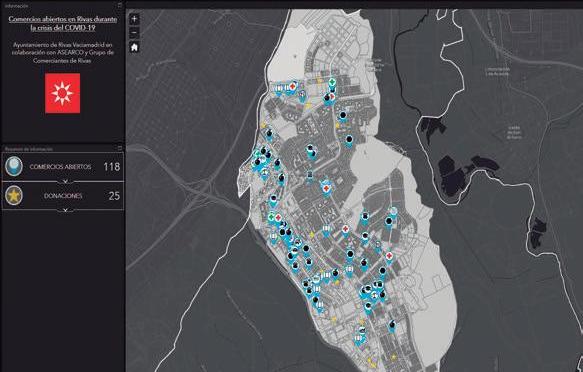Viewport: 583px width, 372px height.
Task: Select the Resumen de información header
Action: click(29, 149)
